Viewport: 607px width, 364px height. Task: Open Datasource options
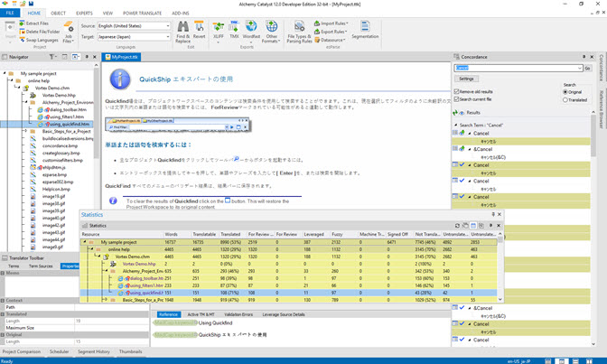click(x=330, y=40)
